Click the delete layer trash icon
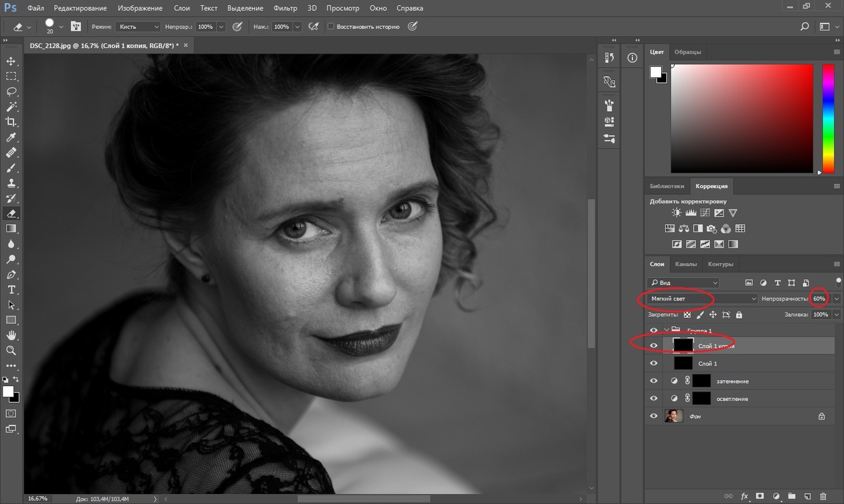This screenshot has width=844, height=504. 823,497
